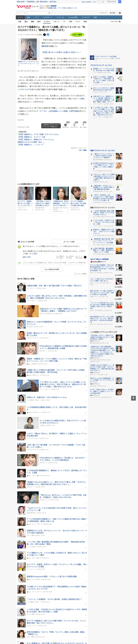Tick the コメント非表示 checkbox
138x644 pixels.
[x=75, y=274]
